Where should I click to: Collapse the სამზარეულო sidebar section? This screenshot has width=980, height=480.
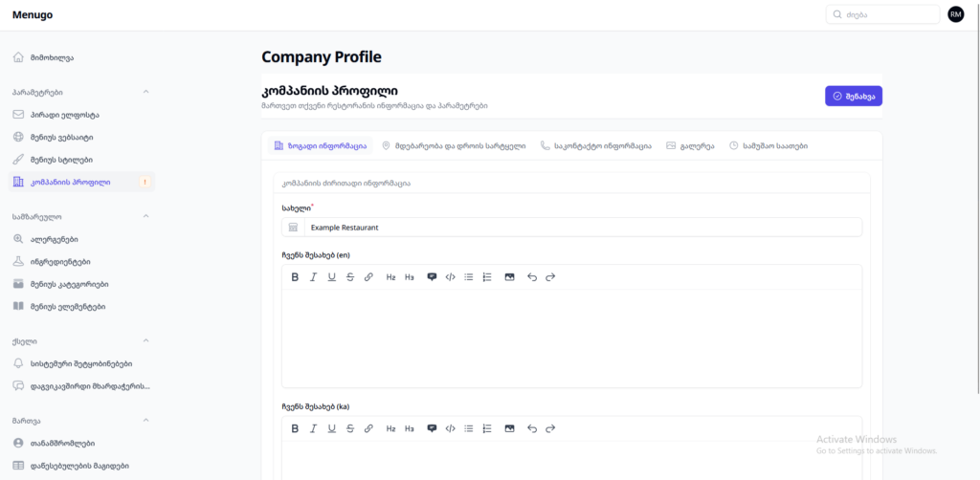(x=145, y=216)
